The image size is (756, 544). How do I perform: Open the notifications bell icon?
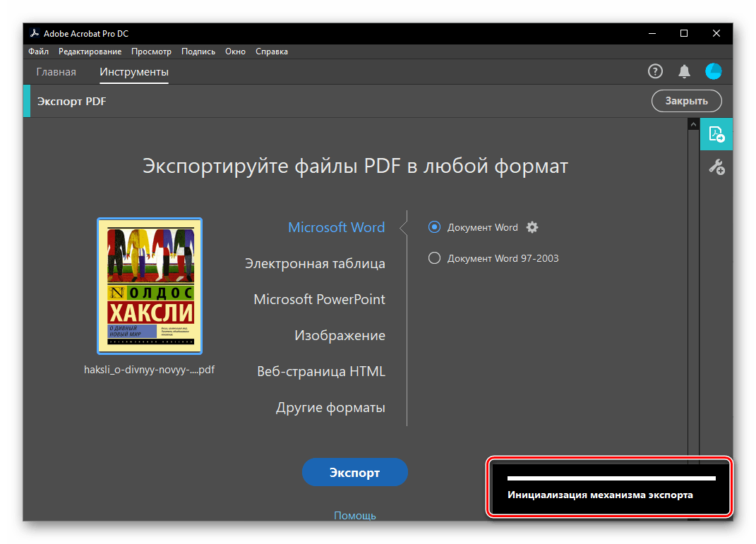(x=684, y=72)
